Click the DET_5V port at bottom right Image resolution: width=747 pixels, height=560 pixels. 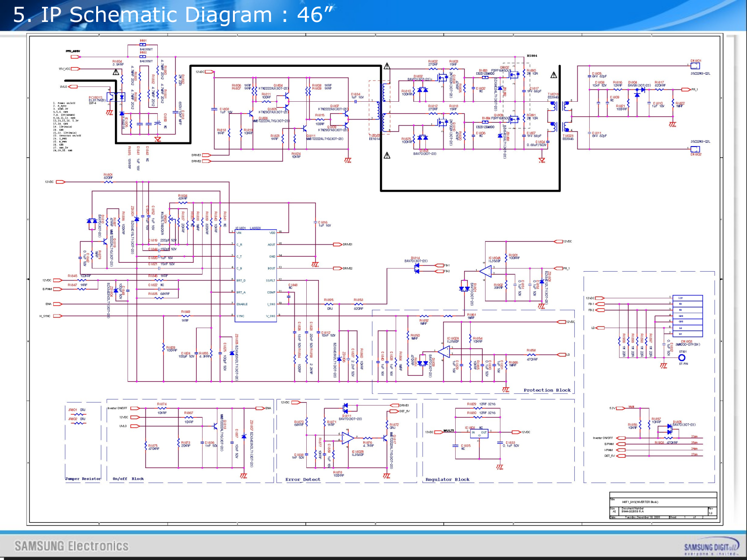pos(620,456)
